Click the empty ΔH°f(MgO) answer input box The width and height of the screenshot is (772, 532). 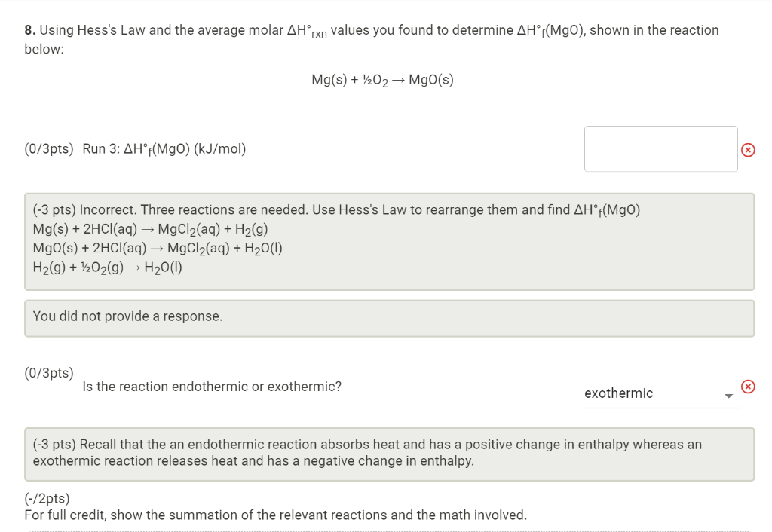pos(660,148)
